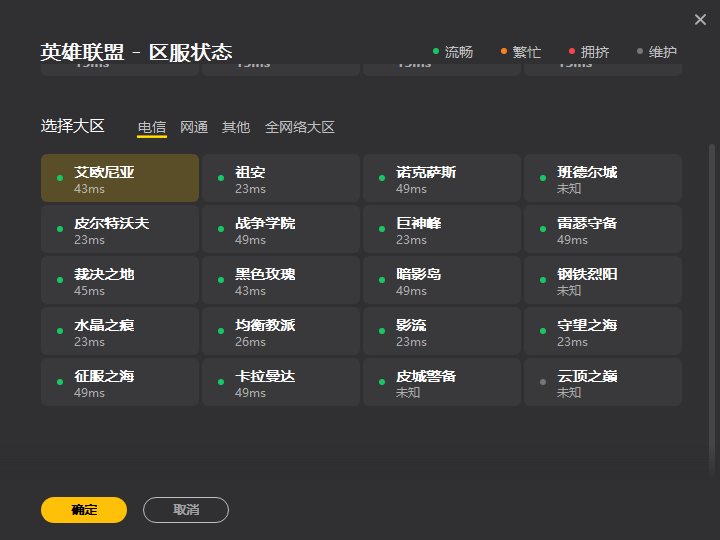Image resolution: width=720 pixels, height=540 pixels.
Task: Click the 繁忙 status legend label
Action: point(527,52)
